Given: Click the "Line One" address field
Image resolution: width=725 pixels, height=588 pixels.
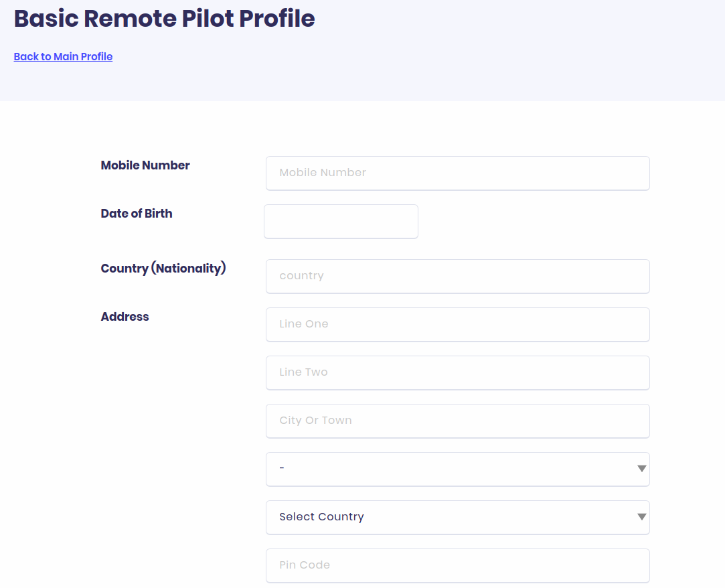Looking at the screenshot, I should 458,324.
